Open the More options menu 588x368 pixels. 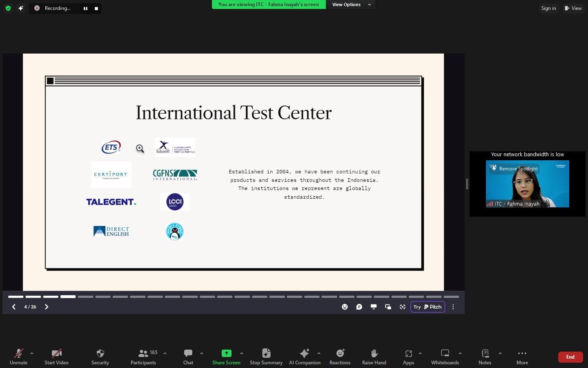tap(522, 357)
